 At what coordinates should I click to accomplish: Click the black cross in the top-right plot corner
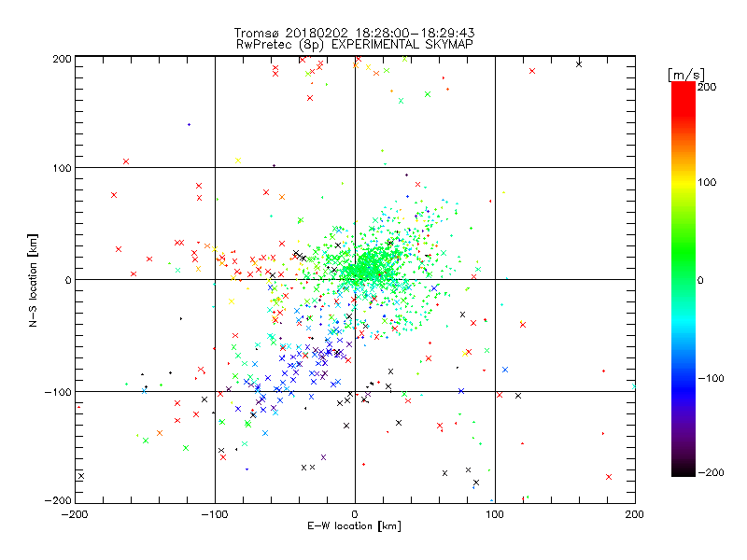coord(579,64)
